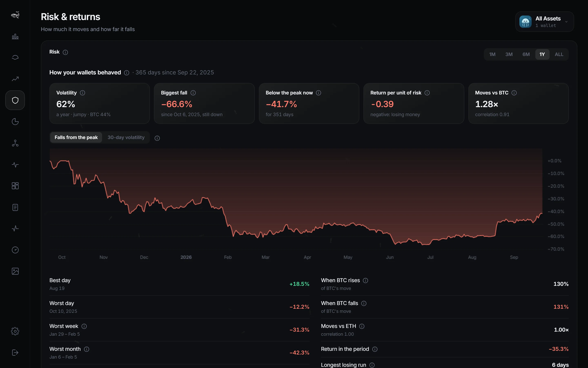588x368 pixels.
Task: Show info for Worst week row
Action: tap(84, 326)
